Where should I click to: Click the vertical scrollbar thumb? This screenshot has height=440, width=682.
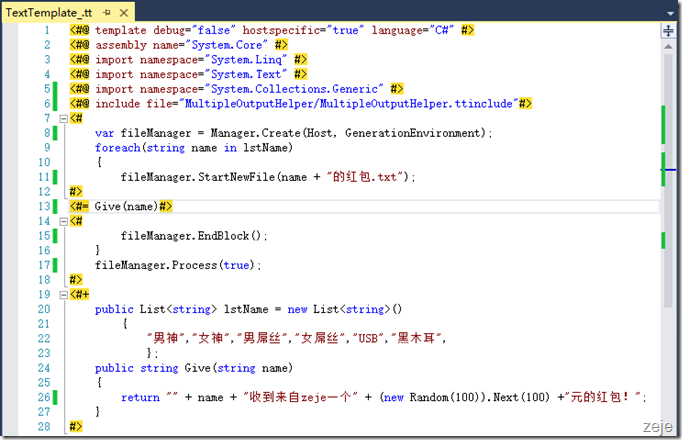click(x=669, y=180)
